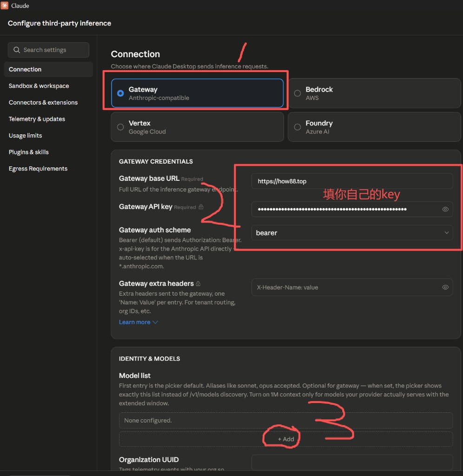The image size is (463, 476).
Task: Open the Connection settings section
Action: (48, 69)
